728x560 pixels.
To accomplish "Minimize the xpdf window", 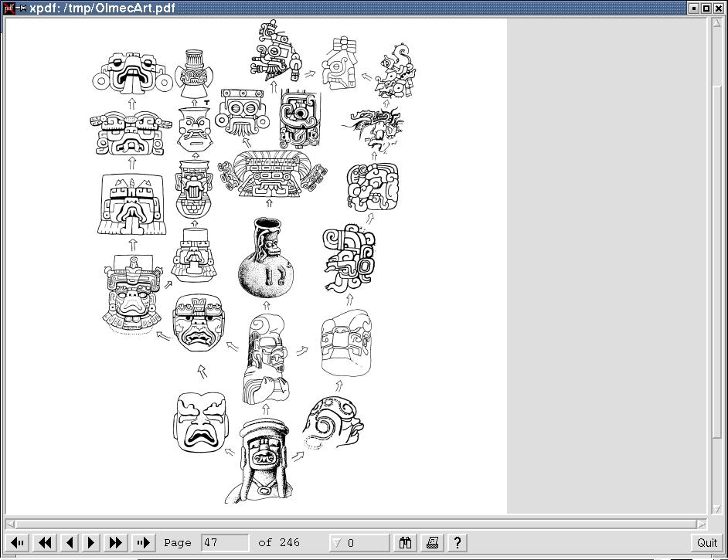I will 694,8.
